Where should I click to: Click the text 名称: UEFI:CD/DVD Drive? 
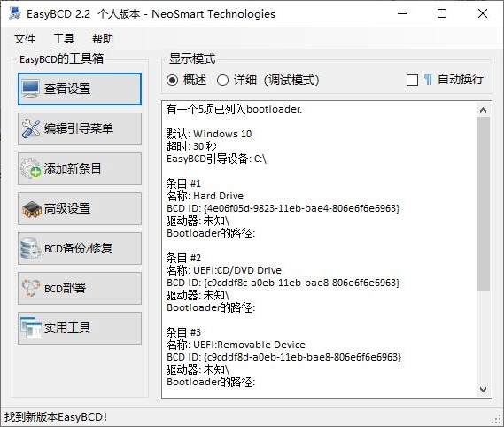click(x=224, y=270)
